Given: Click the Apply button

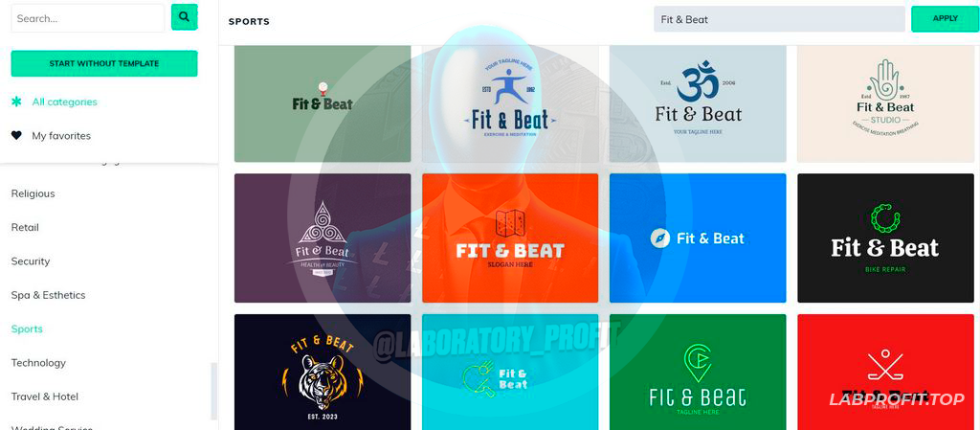Looking at the screenshot, I should click(x=945, y=19).
